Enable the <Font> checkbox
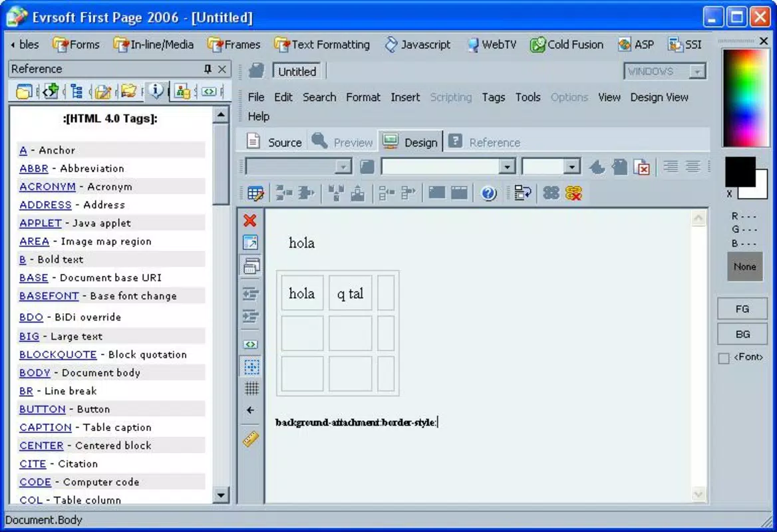 [x=724, y=358]
